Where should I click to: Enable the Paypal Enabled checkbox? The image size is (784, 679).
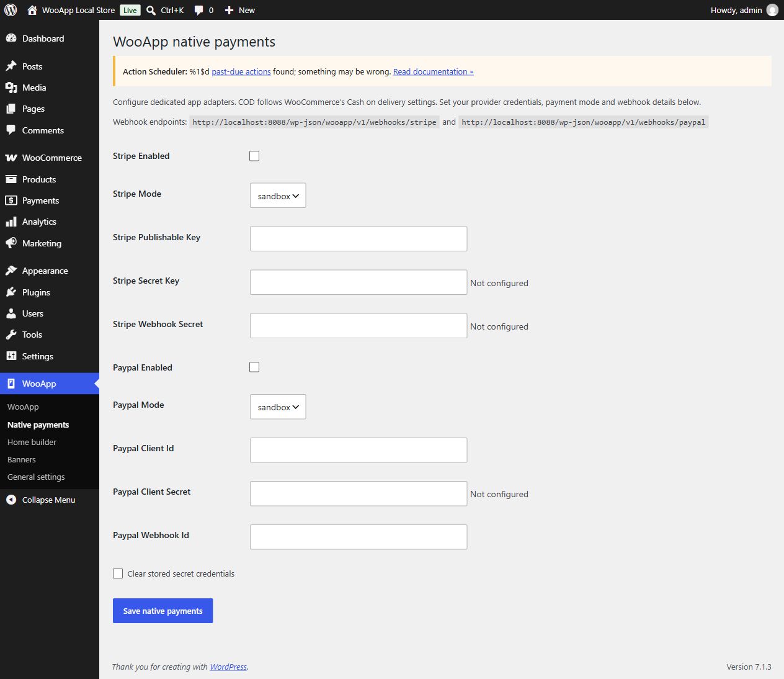tap(254, 367)
